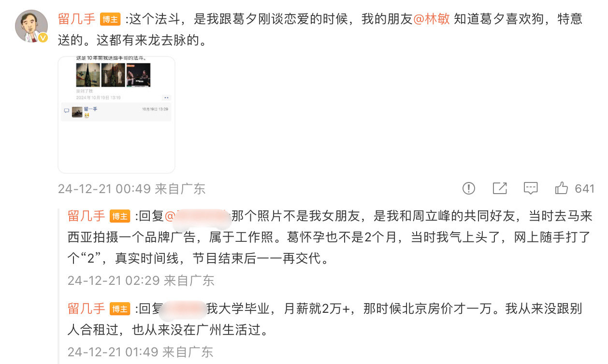Click the share/repost icon

pos(500,188)
